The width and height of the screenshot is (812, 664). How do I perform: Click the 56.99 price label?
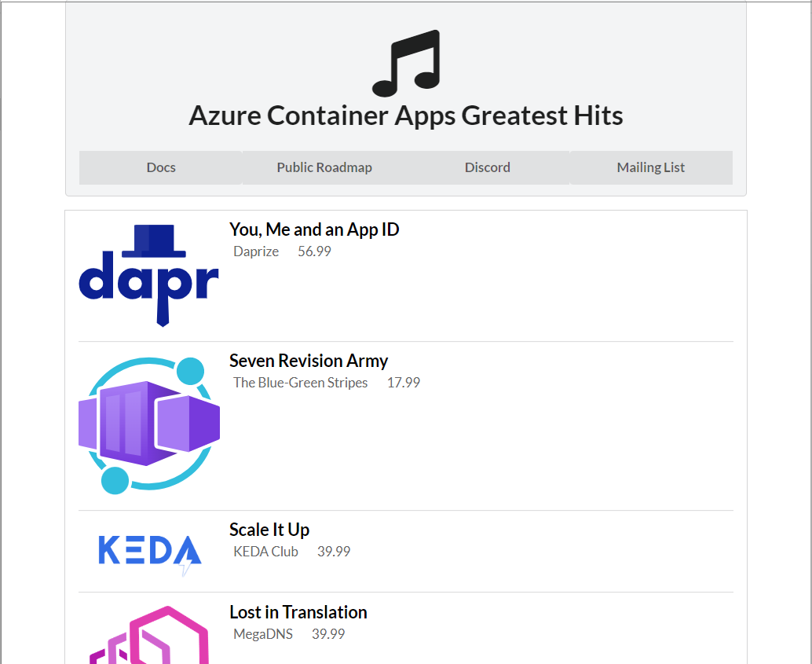(x=314, y=251)
